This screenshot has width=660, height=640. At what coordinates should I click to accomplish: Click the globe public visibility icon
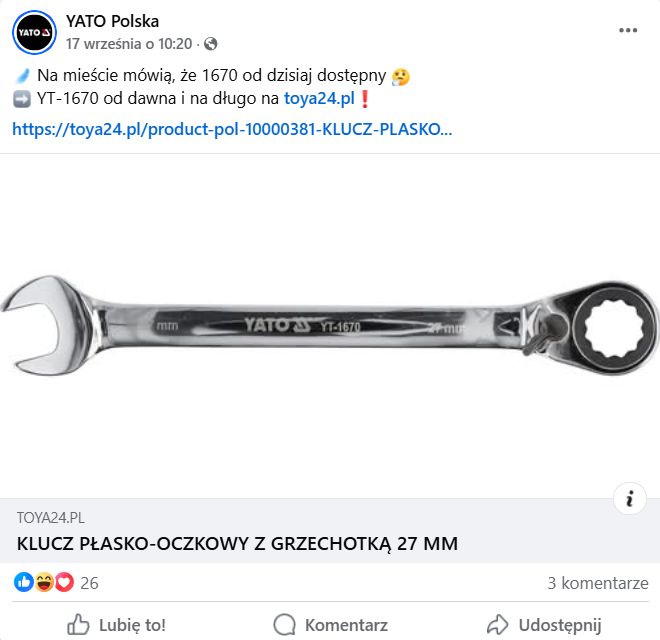210,44
